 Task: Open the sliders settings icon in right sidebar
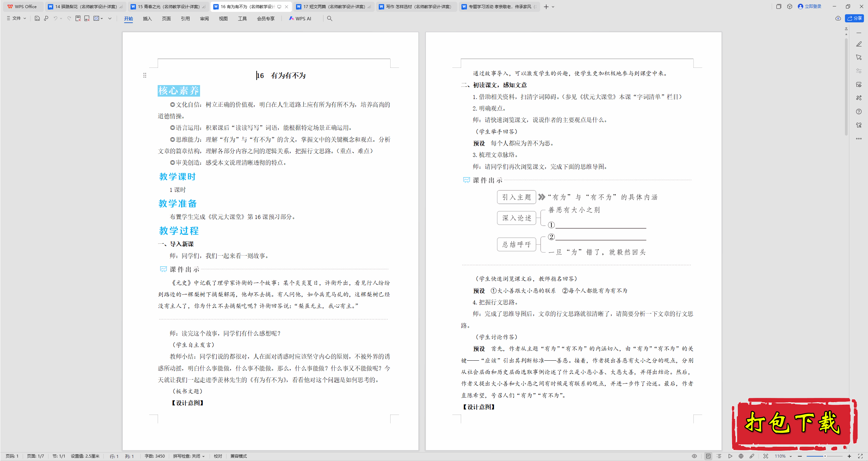coord(859,71)
